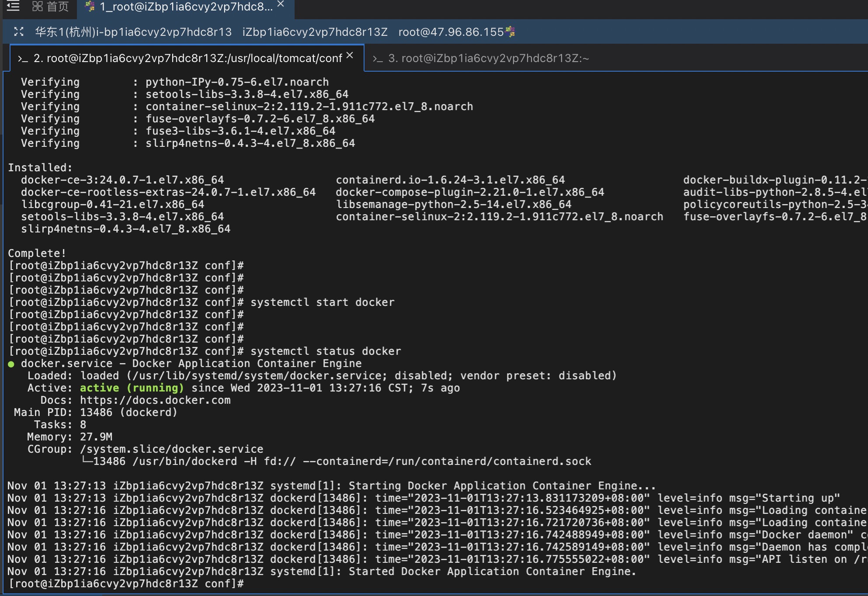Click the Loaded: docker.service path line
868x596 pixels.
[x=322, y=376]
